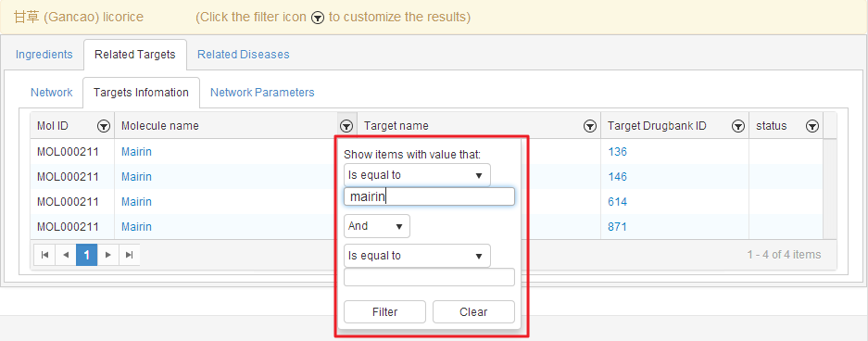Reset filter with the Clear button
This screenshot has height=341, width=868.
click(x=473, y=311)
